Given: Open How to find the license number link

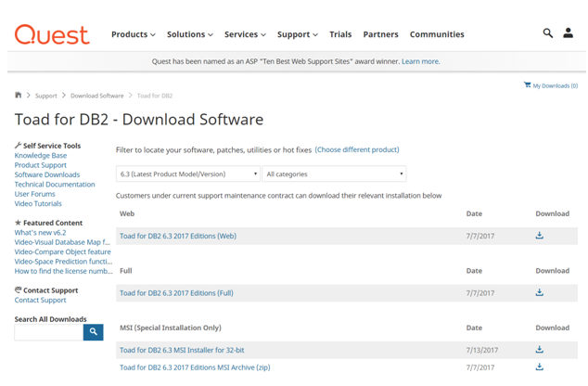Looking at the screenshot, I should pos(63,271).
